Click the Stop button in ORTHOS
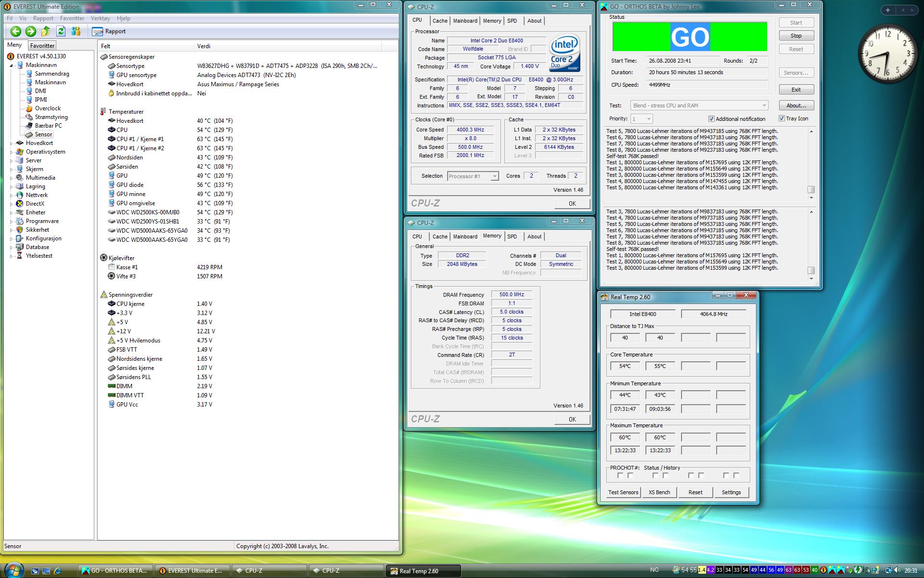 point(796,36)
